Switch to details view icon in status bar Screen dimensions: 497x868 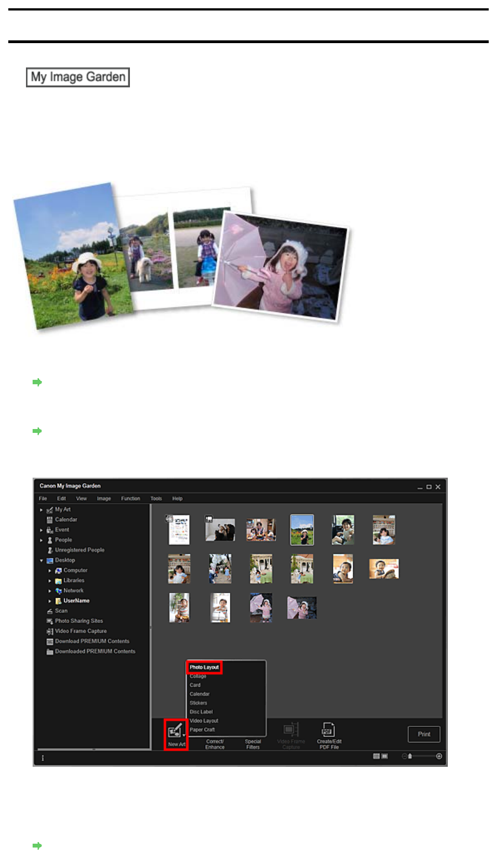click(384, 756)
